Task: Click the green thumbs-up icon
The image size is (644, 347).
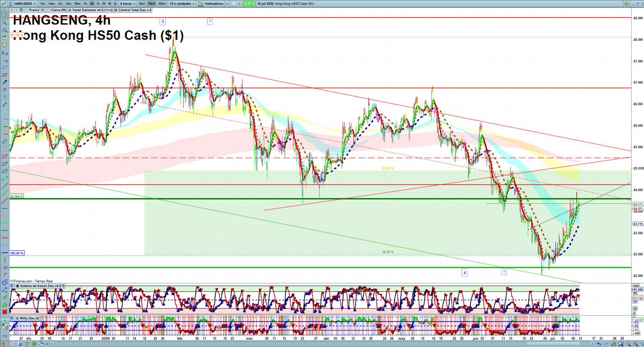Action: (x=5, y=305)
